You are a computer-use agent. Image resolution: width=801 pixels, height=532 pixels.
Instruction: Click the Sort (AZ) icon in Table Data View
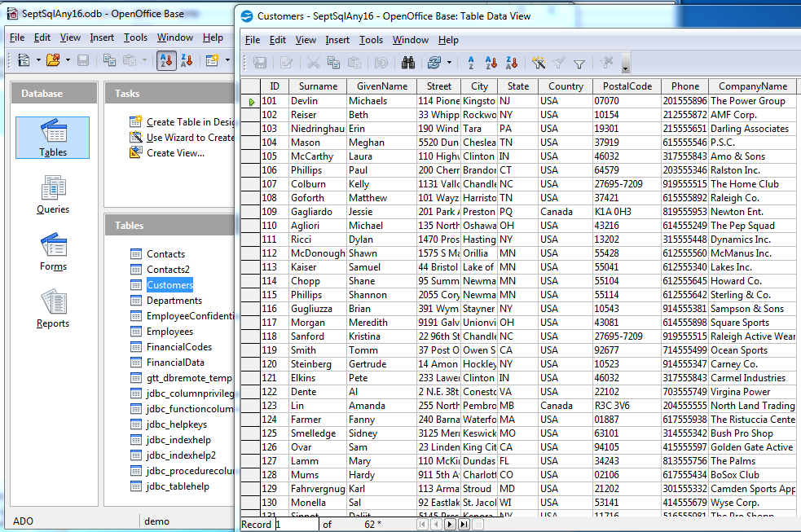click(471, 63)
